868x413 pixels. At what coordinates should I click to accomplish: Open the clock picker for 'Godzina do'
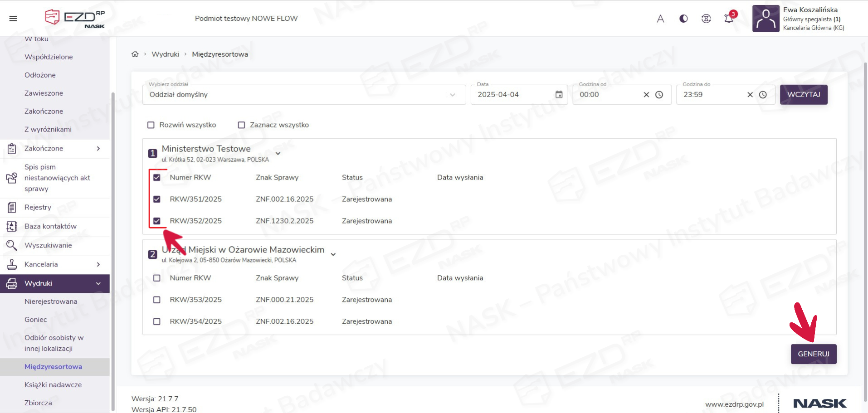[x=763, y=95]
